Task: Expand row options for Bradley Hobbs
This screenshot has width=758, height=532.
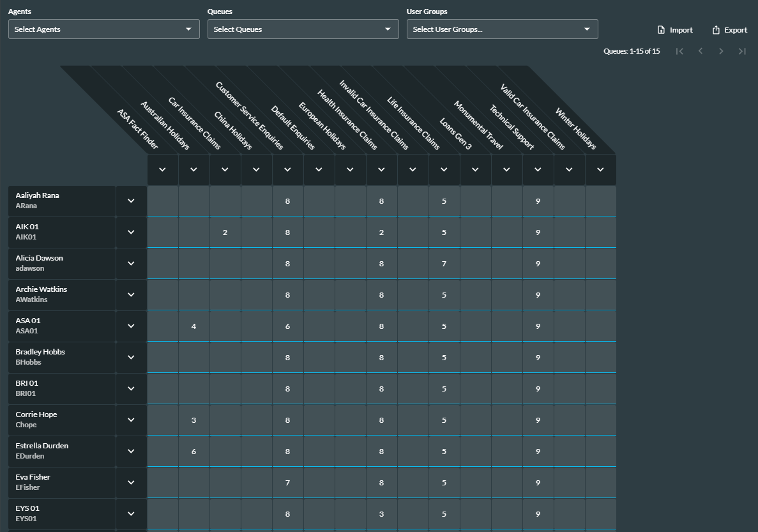Action: coord(131,358)
